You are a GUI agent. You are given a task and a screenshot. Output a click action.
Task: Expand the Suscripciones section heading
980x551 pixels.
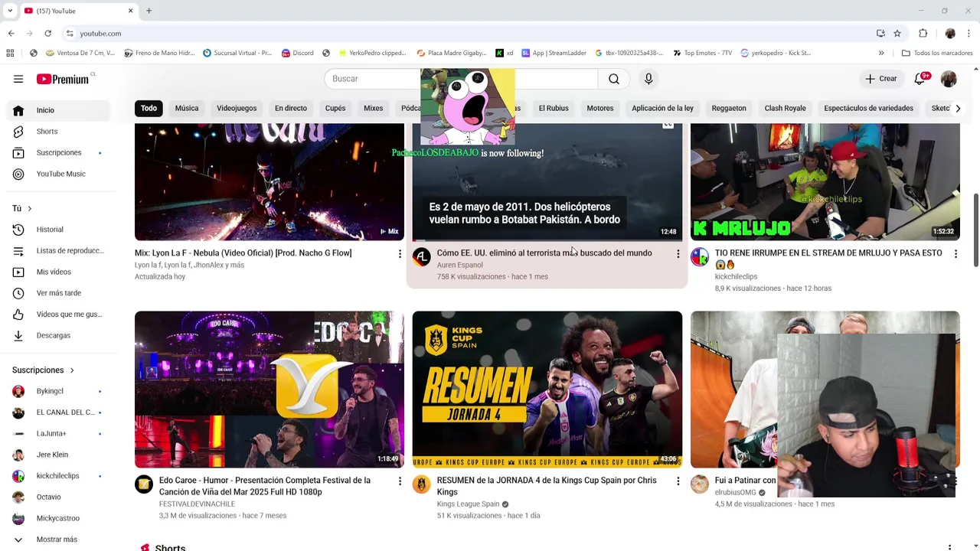pyautogui.click(x=44, y=370)
